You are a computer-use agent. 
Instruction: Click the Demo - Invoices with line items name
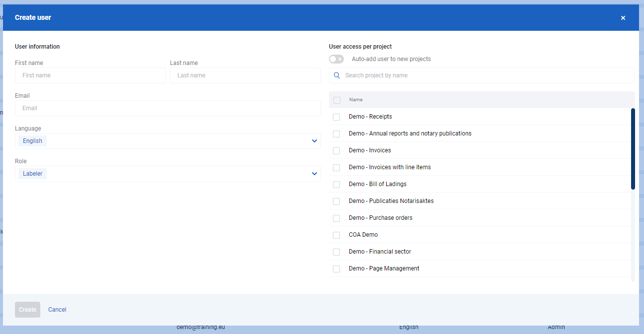pos(390,167)
